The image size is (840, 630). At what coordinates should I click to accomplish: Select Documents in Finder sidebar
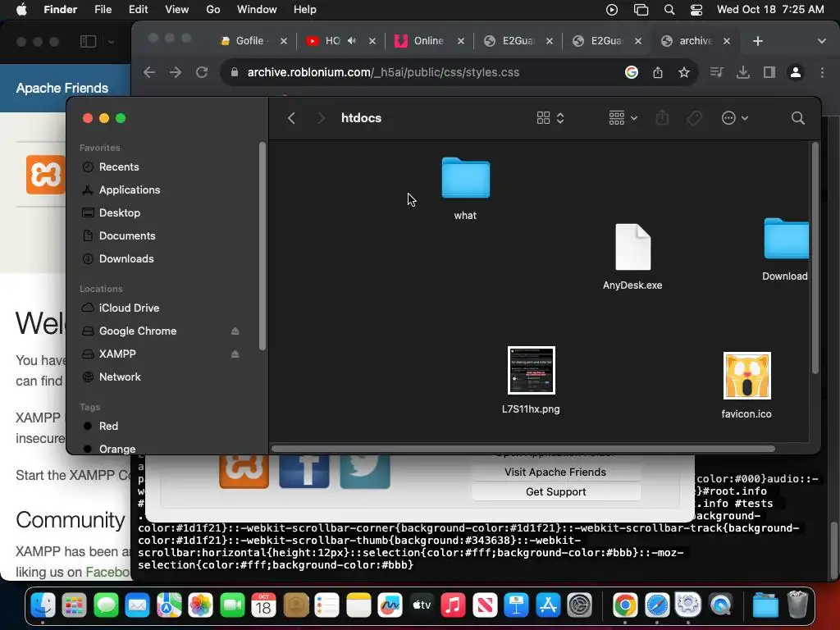(x=127, y=235)
